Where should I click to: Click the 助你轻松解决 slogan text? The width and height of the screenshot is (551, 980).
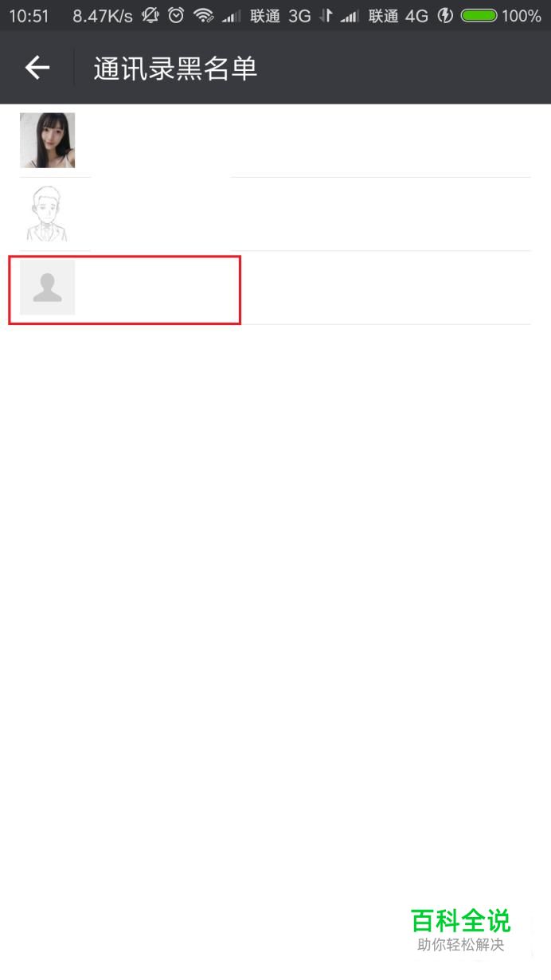(x=461, y=946)
